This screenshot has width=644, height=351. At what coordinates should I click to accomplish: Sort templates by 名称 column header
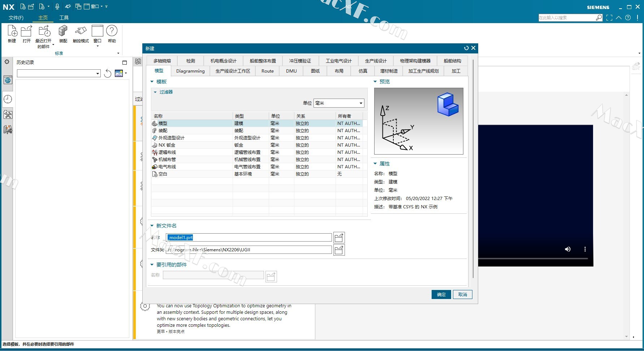(192, 116)
